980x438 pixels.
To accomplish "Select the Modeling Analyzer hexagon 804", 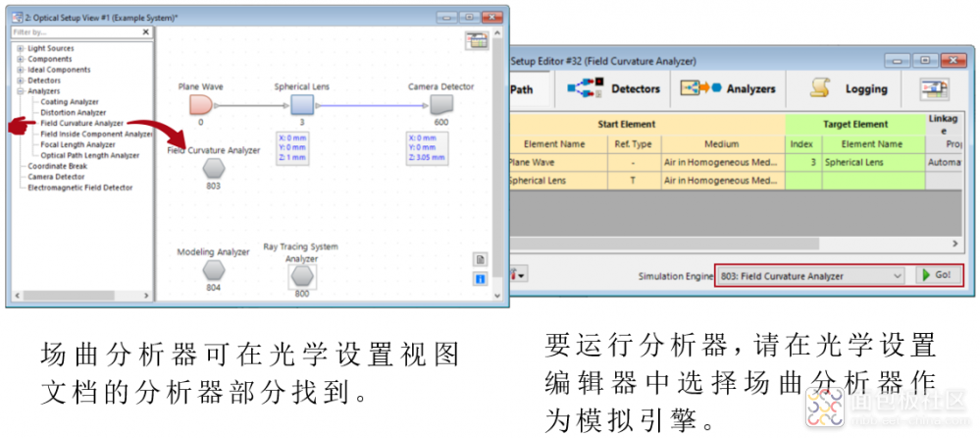I will pos(214,270).
